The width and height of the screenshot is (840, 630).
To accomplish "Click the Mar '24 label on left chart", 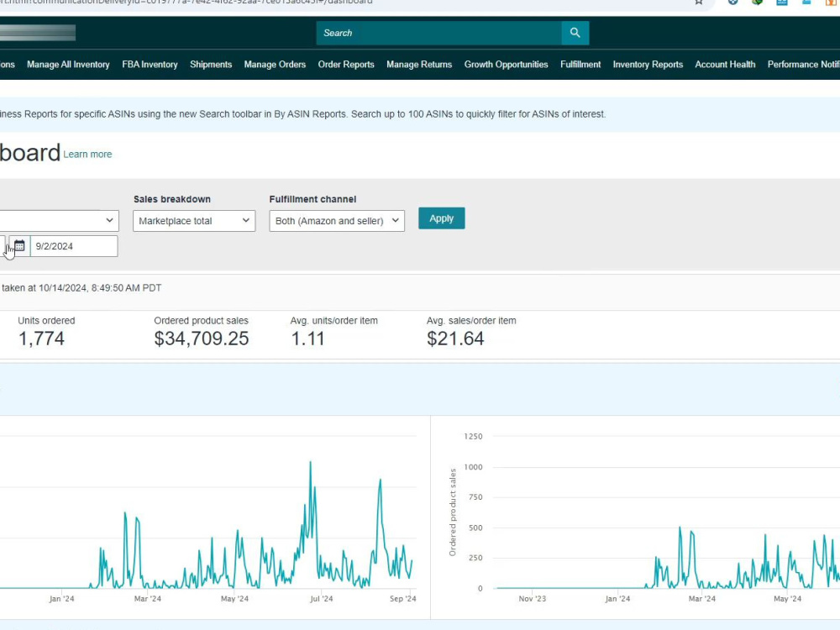I will (x=147, y=598).
